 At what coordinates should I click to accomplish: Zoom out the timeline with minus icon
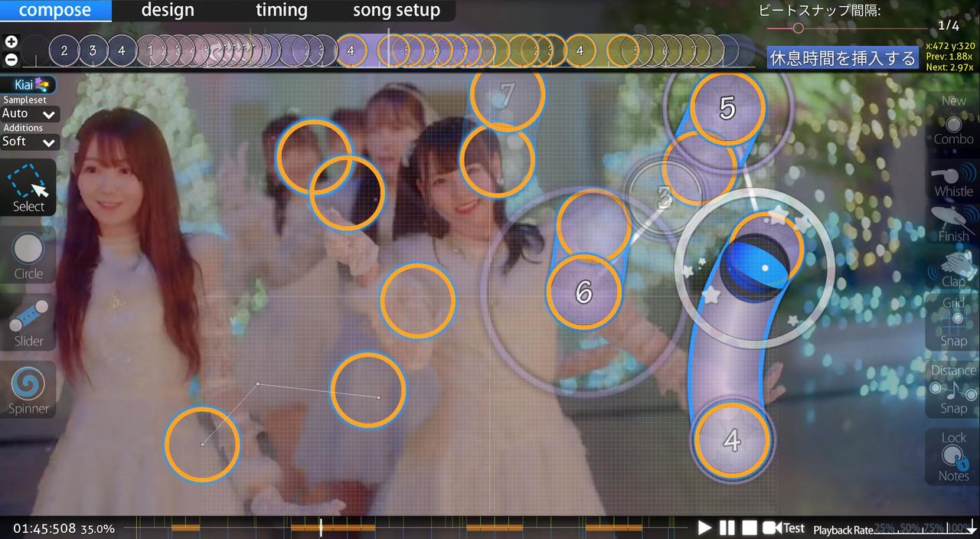[x=11, y=59]
